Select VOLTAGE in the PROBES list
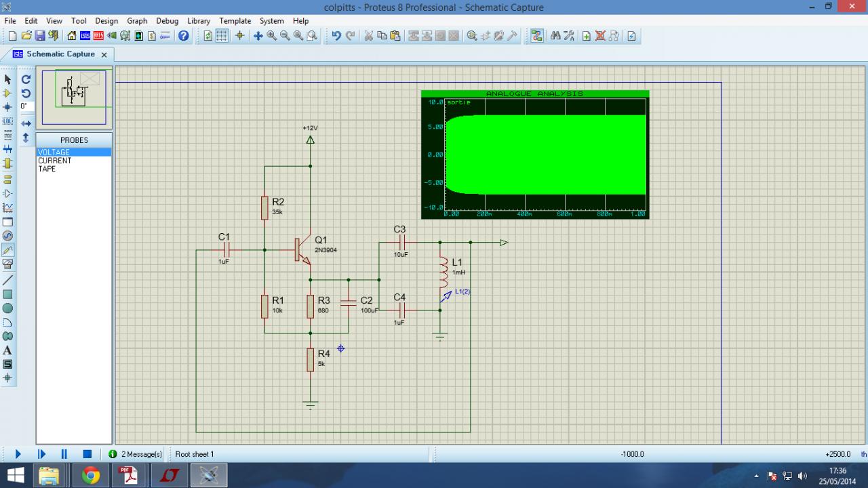Viewport: 868px width, 488px height. [x=73, y=152]
